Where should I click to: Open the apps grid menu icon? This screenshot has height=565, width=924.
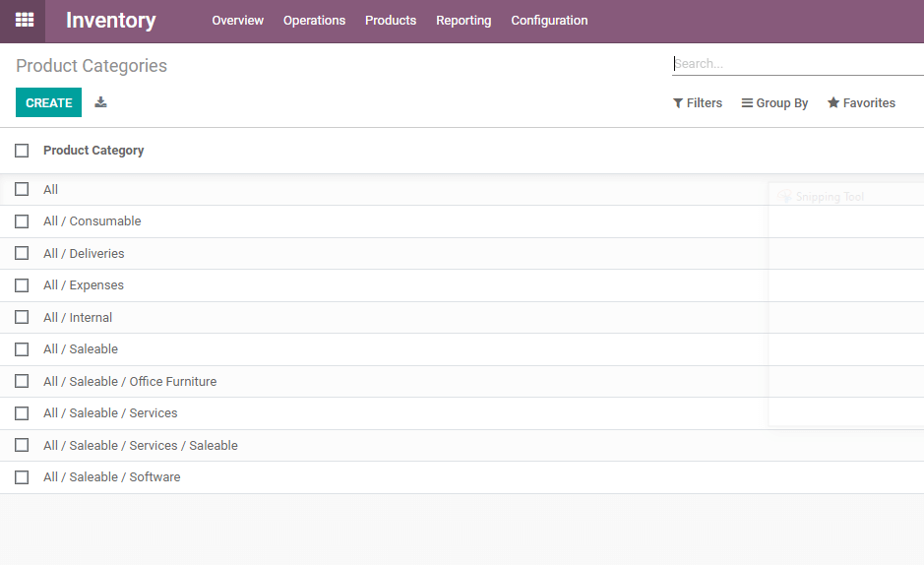tap(24, 20)
